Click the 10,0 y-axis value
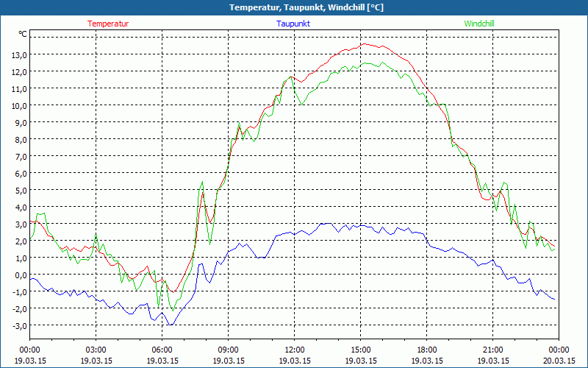Screen dimensions: 588x368 pyautogui.click(x=19, y=106)
